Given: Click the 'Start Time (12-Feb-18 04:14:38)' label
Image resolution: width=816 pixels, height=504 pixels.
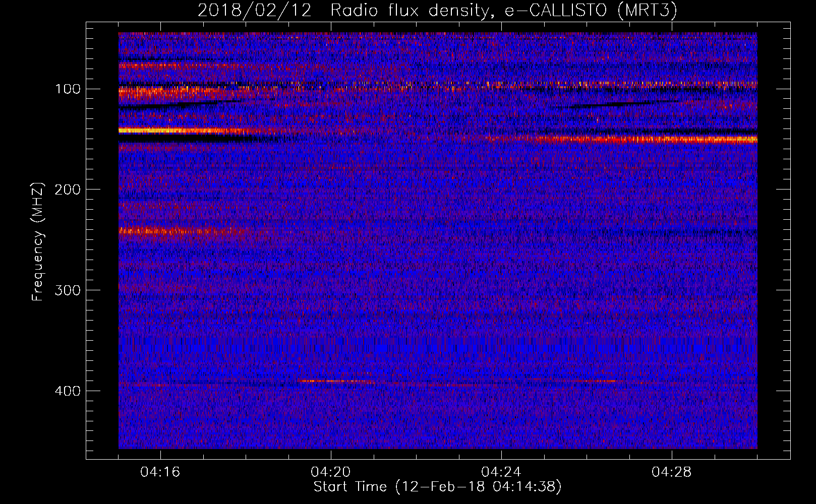Looking at the screenshot, I should (437, 487).
